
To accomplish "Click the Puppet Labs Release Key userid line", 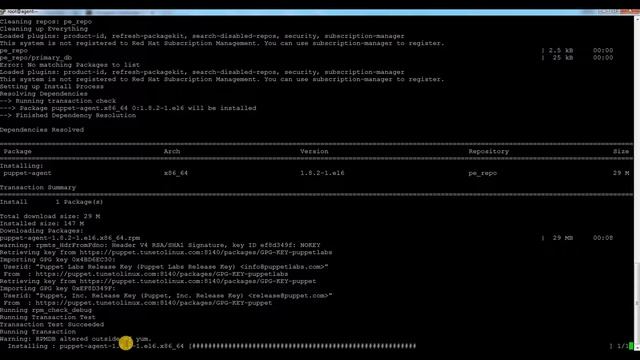I will coord(166,267).
